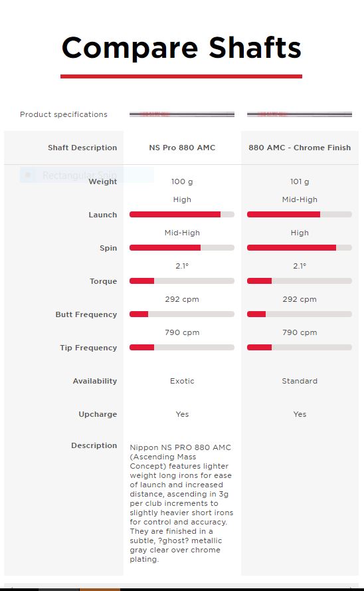Viewport: 364px width, 591px height.
Task: Click the NS Pro 880 AMC column title
Action: pos(182,148)
